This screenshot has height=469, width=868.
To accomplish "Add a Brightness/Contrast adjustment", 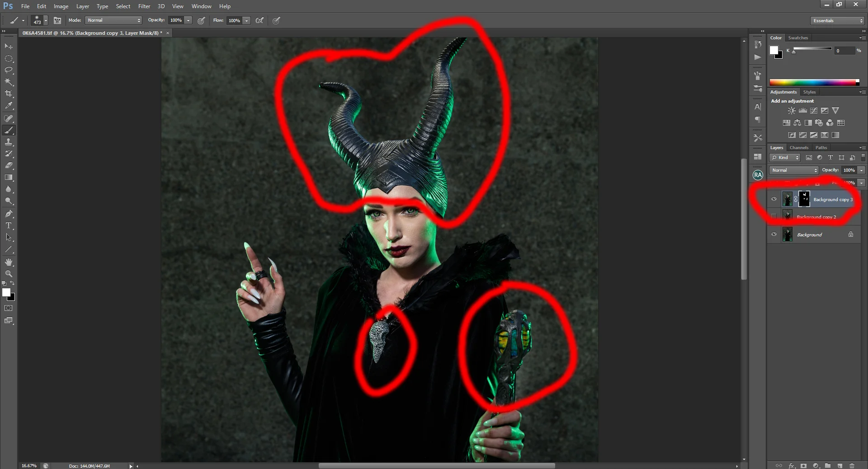I will [792, 110].
